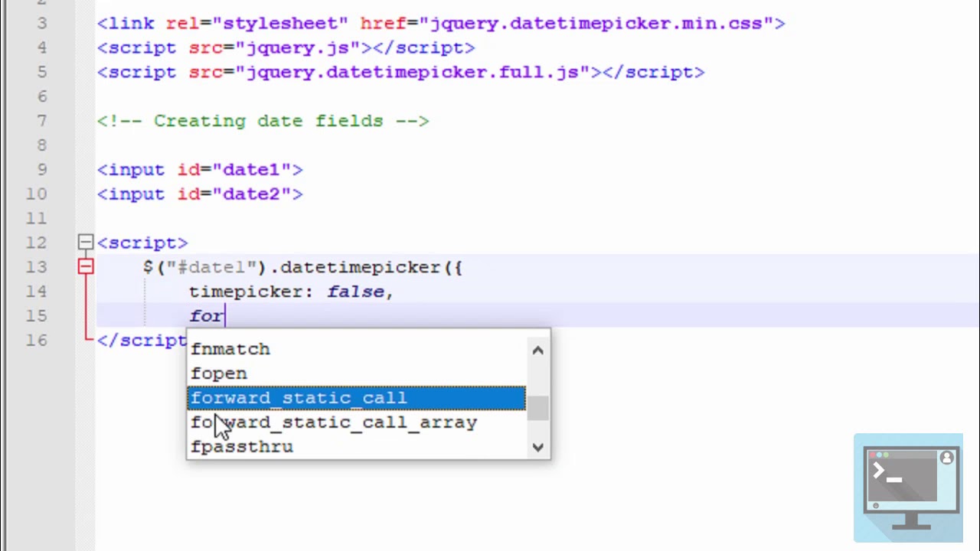Screen dimensions: 980x551
Task: Click the "Creating date fields" comment text
Action: pyautogui.click(x=268, y=121)
